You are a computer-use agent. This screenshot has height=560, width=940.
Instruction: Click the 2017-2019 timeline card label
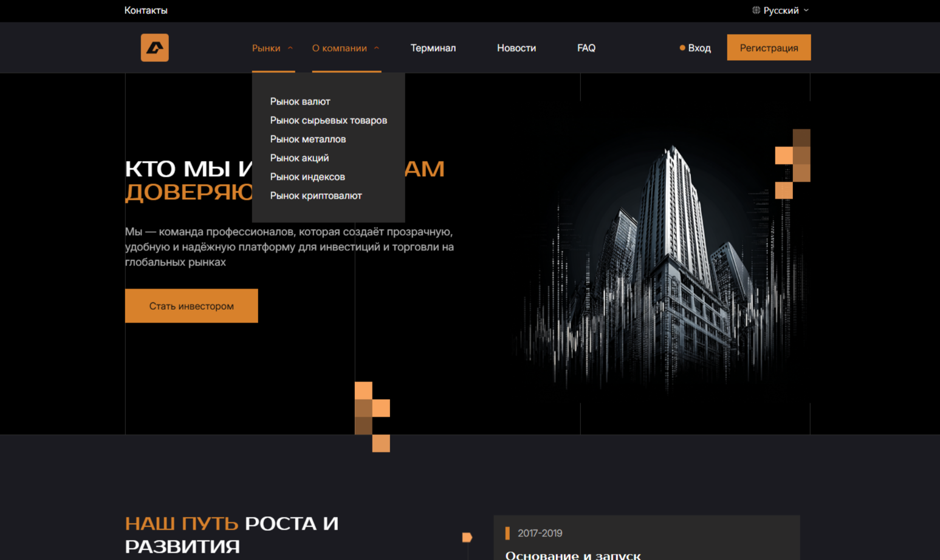click(540, 533)
